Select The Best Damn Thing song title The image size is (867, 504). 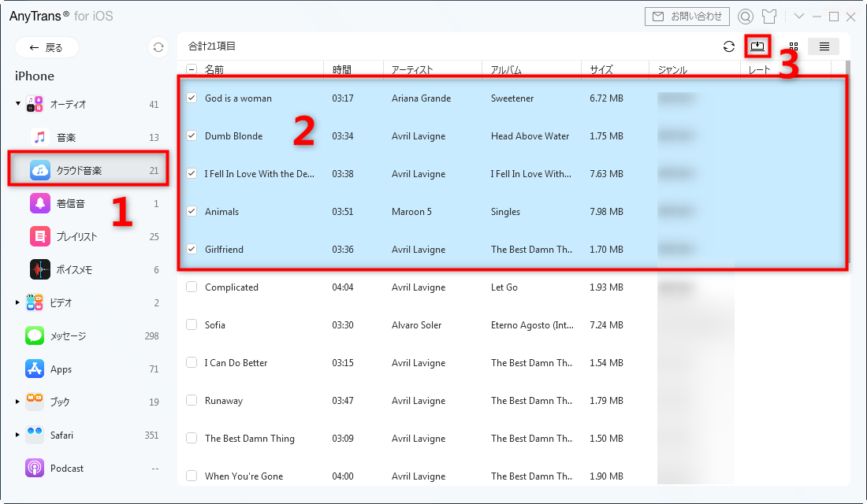249,438
